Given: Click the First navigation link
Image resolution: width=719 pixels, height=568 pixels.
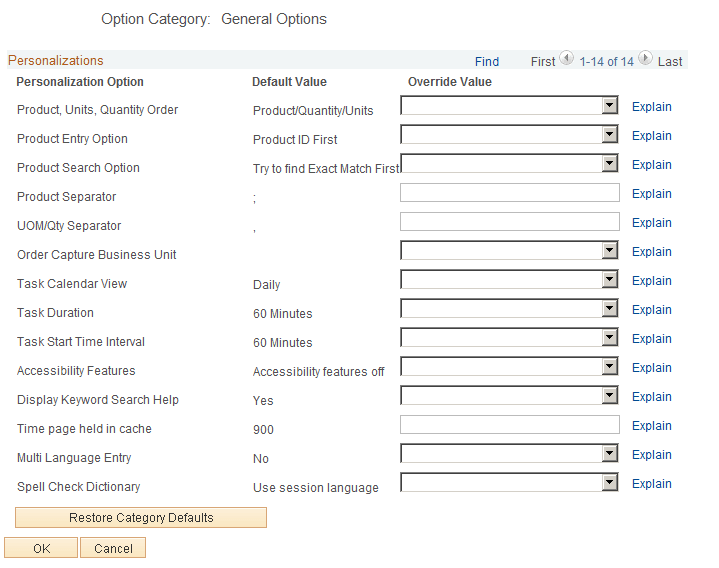Looking at the screenshot, I should coord(543,61).
